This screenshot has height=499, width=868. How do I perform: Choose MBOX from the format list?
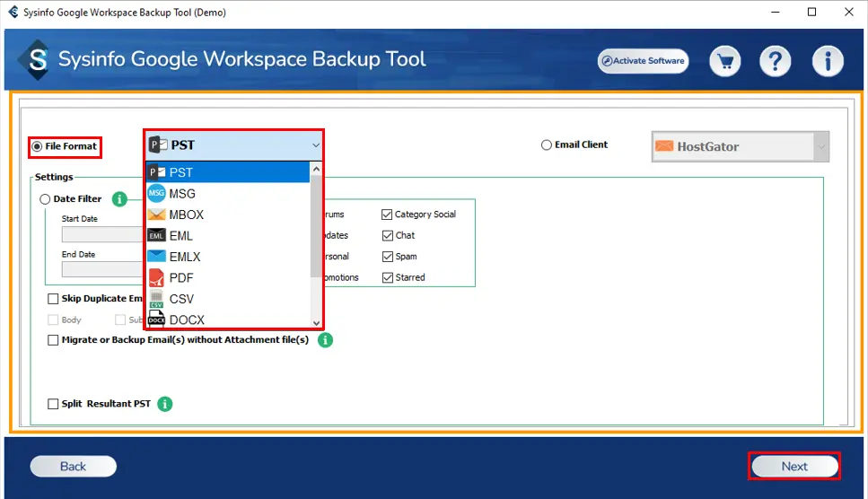tap(187, 214)
